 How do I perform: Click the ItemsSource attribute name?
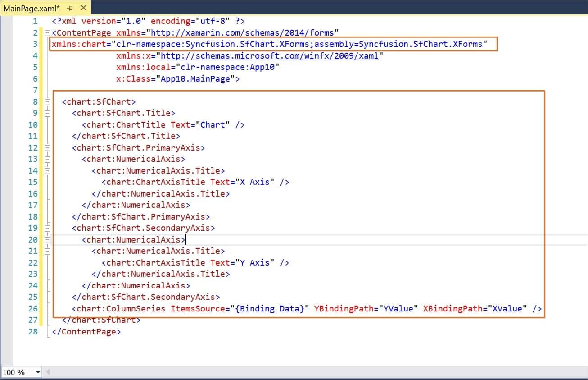coord(198,309)
